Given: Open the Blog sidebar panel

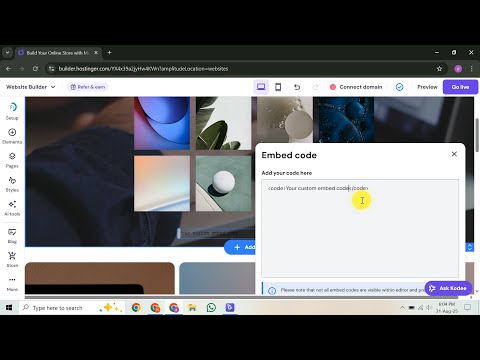Looking at the screenshot, I should [x=12, y=236].
